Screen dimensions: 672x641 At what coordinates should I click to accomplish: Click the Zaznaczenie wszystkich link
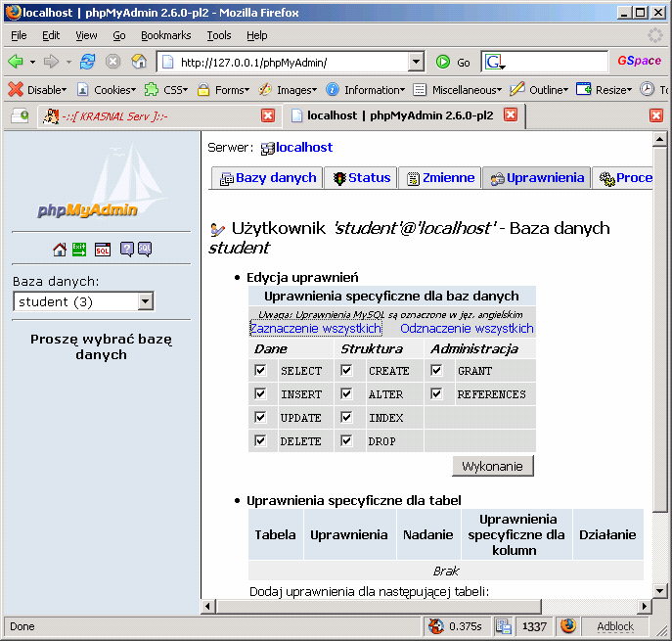click(x=316, y=329)
